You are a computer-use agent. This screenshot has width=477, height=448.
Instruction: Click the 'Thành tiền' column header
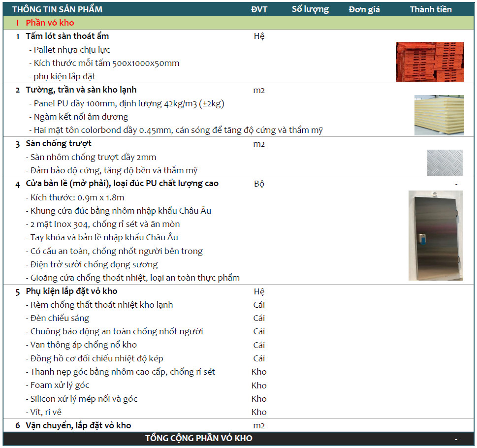[x=430, y=9]
